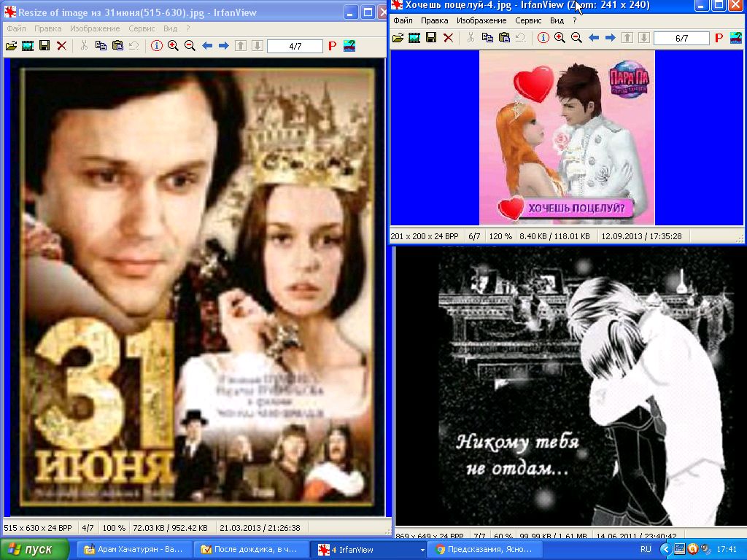Open properties P icon in 31июня window
The image size is (747, 560).
(333, 46)
